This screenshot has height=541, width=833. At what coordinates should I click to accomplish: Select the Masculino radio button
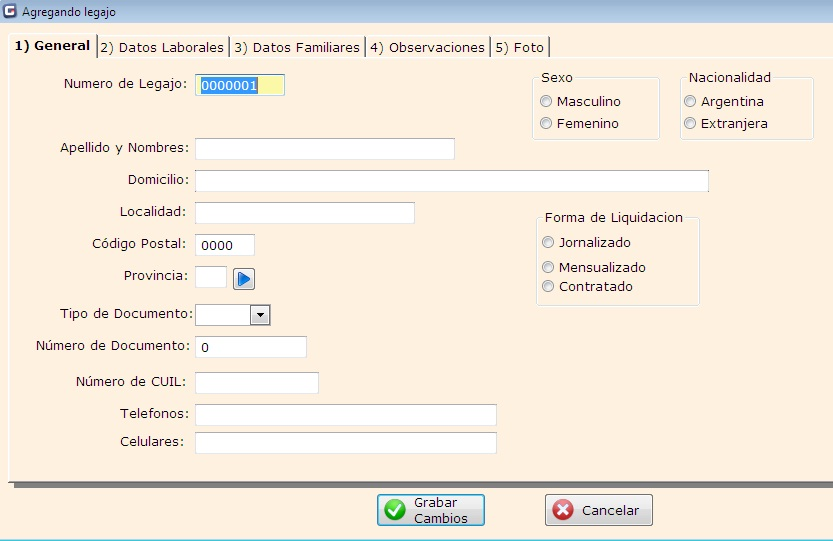pyautogui.click(x=546, y=102)
